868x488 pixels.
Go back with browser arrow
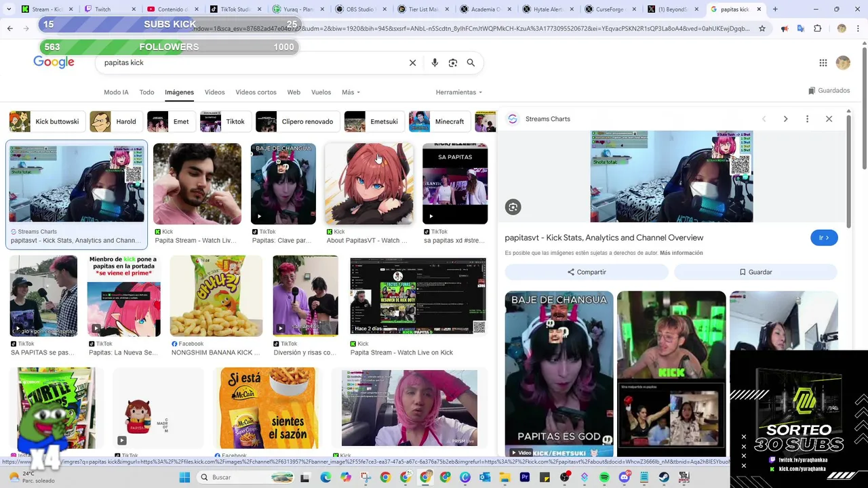pos(9,28)
